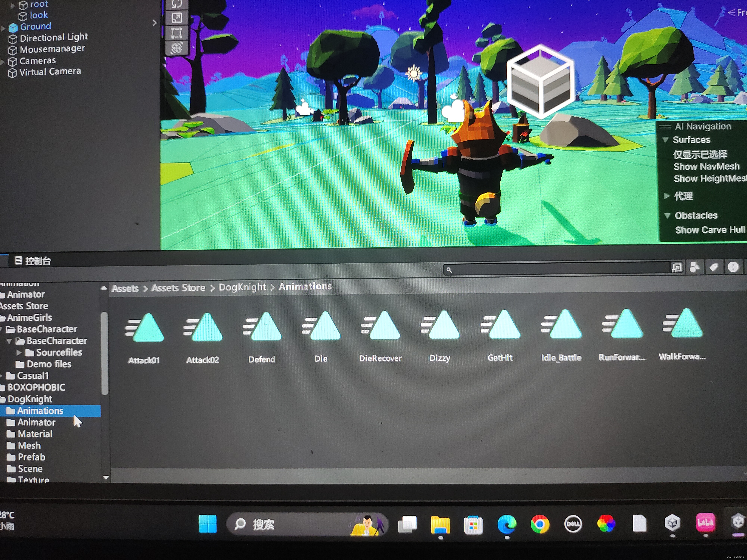Expand the Sourcefiles folder arrow

click(19, 352)
